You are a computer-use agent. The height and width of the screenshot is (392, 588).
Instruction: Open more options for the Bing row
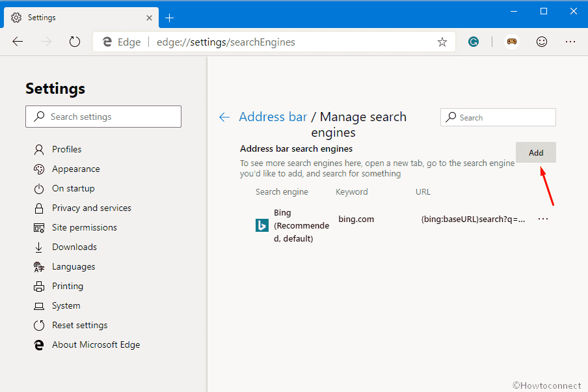(543, 219)
